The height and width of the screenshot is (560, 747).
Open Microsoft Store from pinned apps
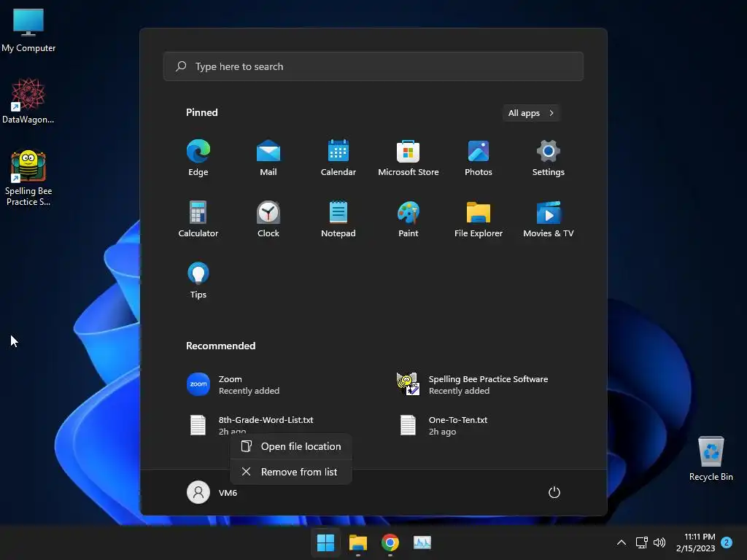[x=409, y=158]
